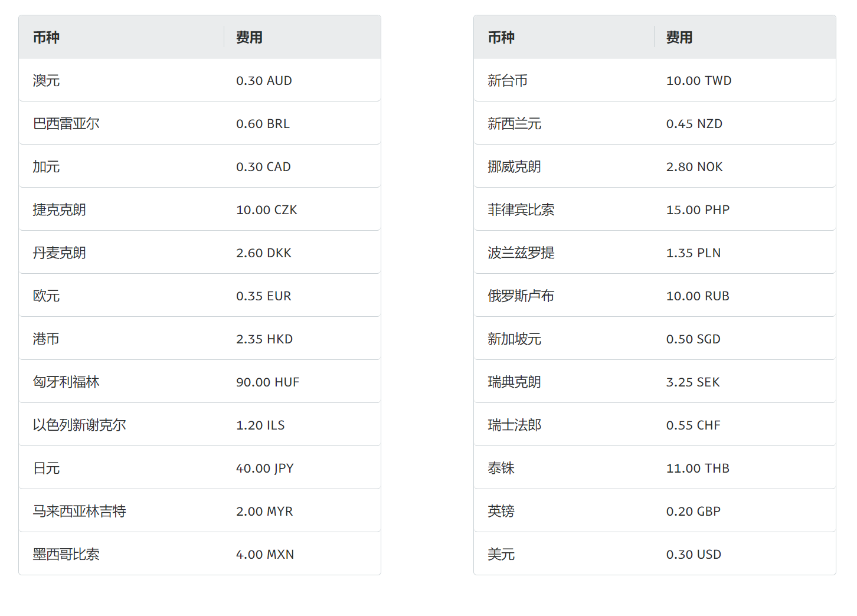Viewport: 857px width, 616px height.
Task: Click the 美元 currency name
Action: [501, 554]
